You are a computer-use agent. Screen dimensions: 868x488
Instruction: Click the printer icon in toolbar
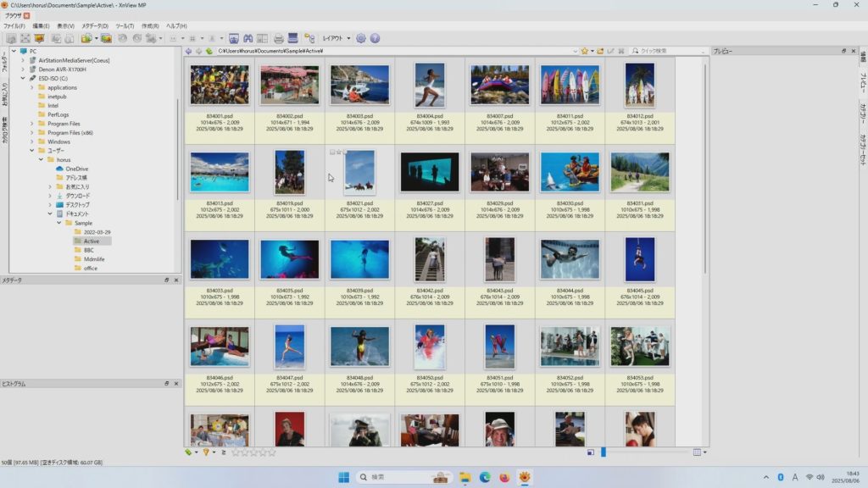click(277, 38)
